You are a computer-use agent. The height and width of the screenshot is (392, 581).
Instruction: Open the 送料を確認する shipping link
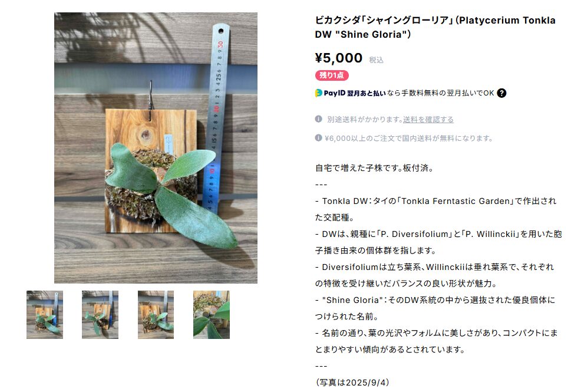(x=428, y=119)
